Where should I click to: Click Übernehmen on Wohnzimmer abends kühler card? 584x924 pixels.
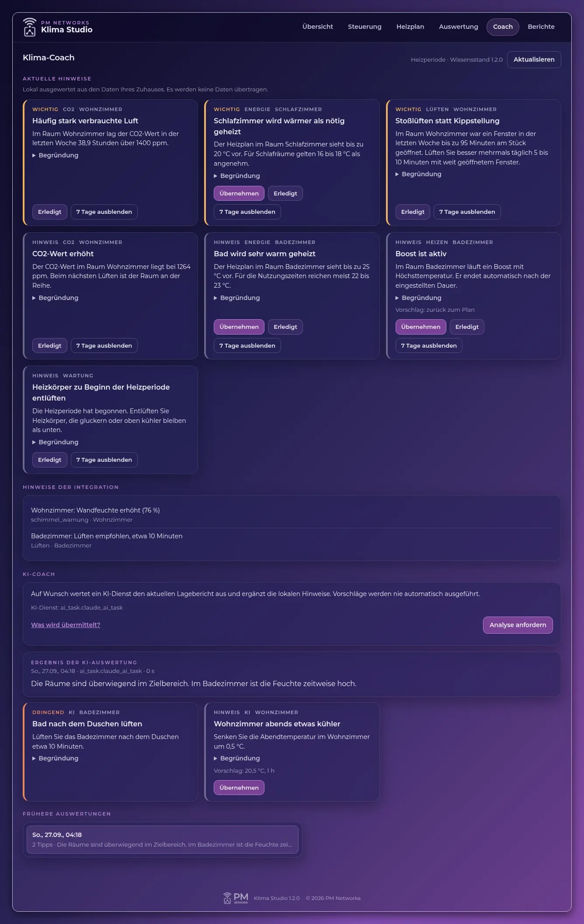[x=239, y=788]
